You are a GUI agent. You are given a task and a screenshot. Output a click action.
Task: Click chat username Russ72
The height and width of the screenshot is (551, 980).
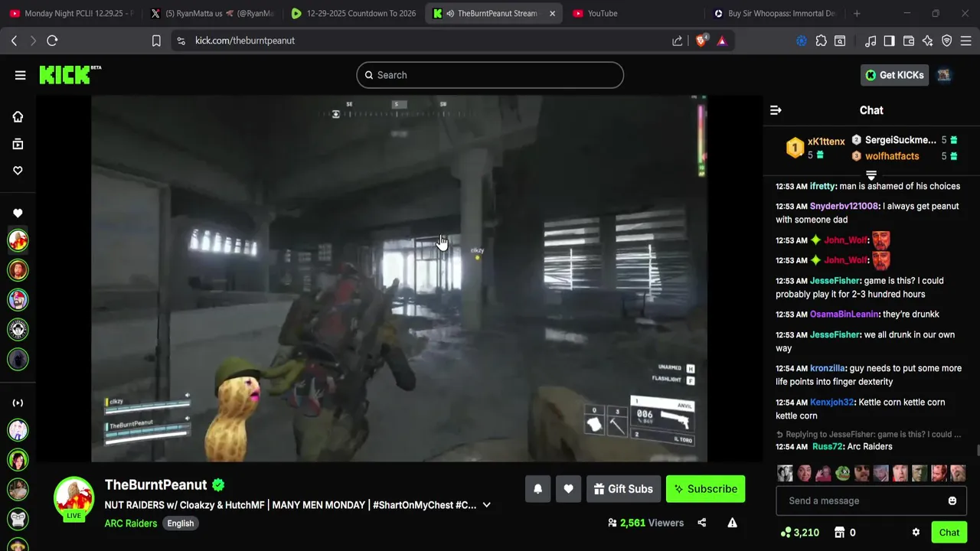[x=828, y=447]
